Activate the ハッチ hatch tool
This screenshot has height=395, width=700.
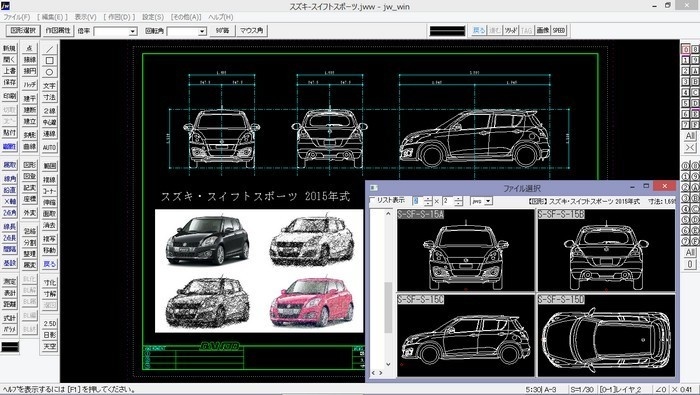click(29, 84)
